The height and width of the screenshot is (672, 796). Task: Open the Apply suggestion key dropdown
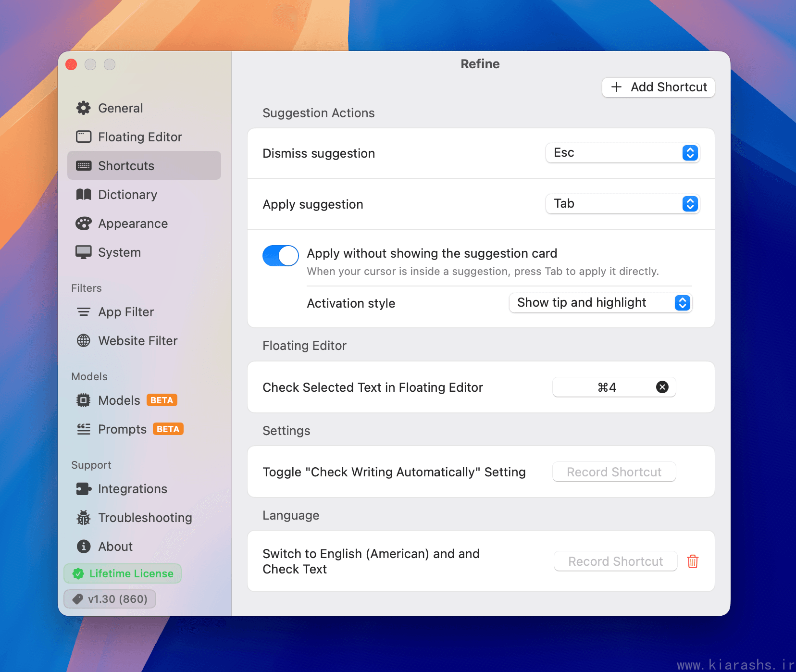pyautogui.click(x=622, y=204)
